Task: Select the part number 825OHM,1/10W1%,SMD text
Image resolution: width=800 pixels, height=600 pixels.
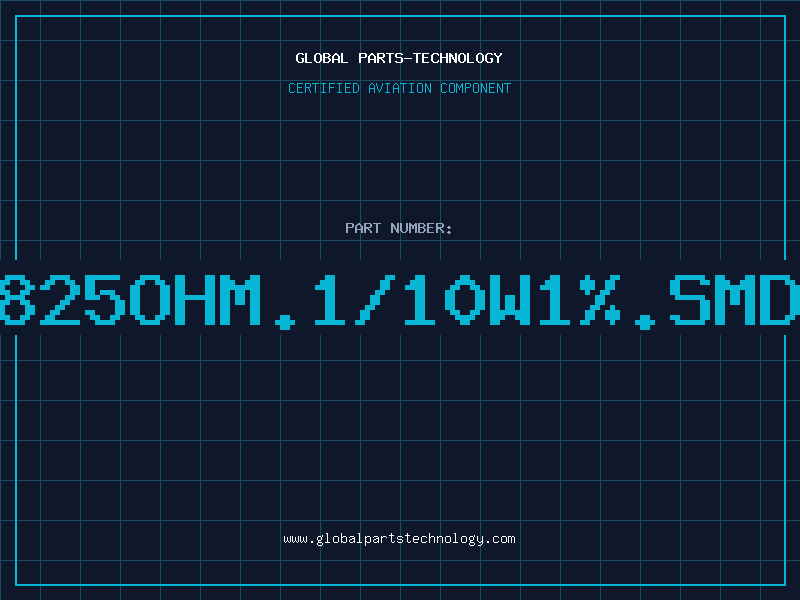Action: tap(400, 301)
